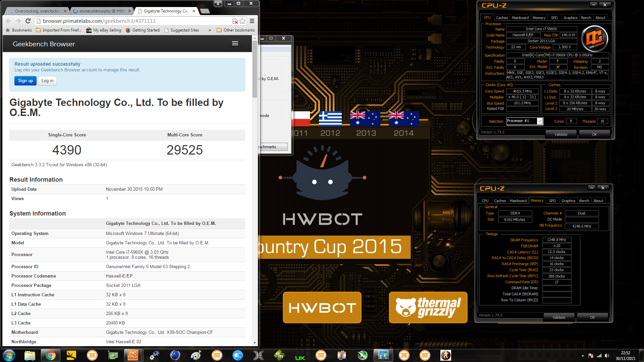Close the Overclocking tab
This screenshot has width=644, height=362.
tap(65, 11)
